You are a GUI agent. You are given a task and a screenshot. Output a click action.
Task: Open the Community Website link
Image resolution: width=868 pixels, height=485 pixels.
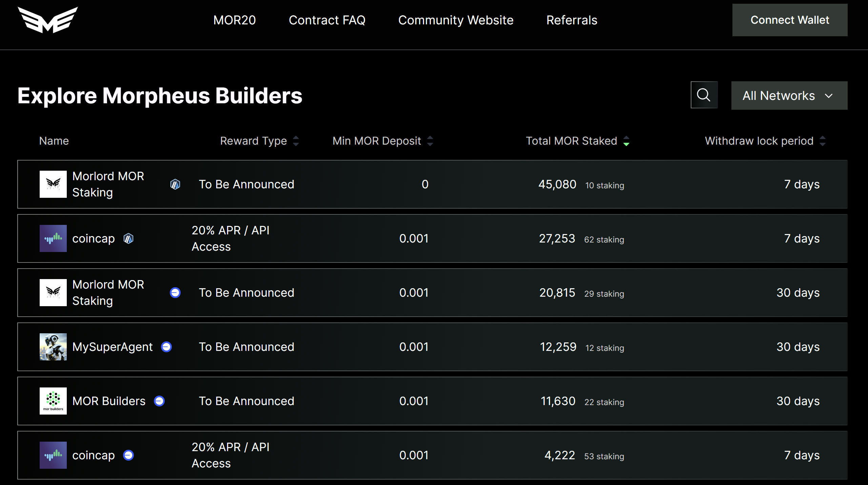click(456, 20)
